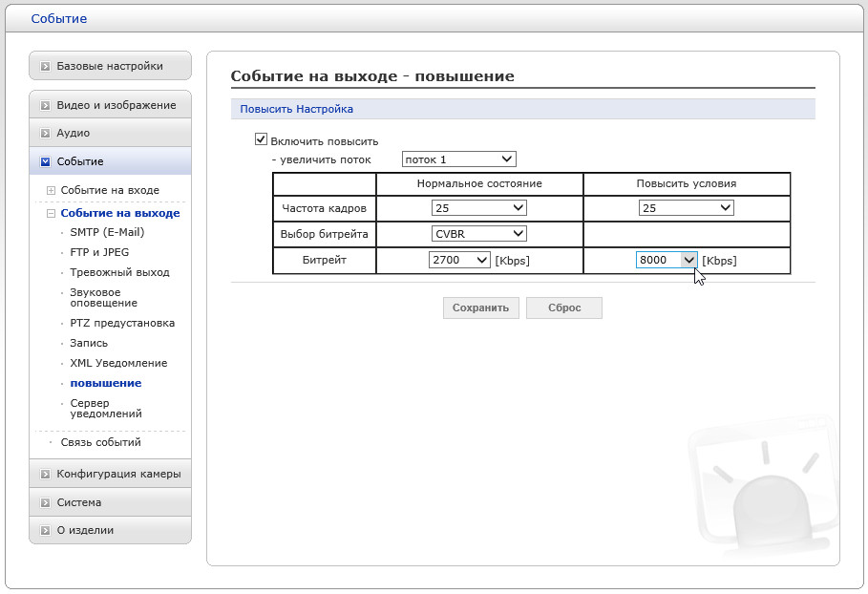
Task: Click the down-arrow icon beside Событие
Action: tap(45, 162)
